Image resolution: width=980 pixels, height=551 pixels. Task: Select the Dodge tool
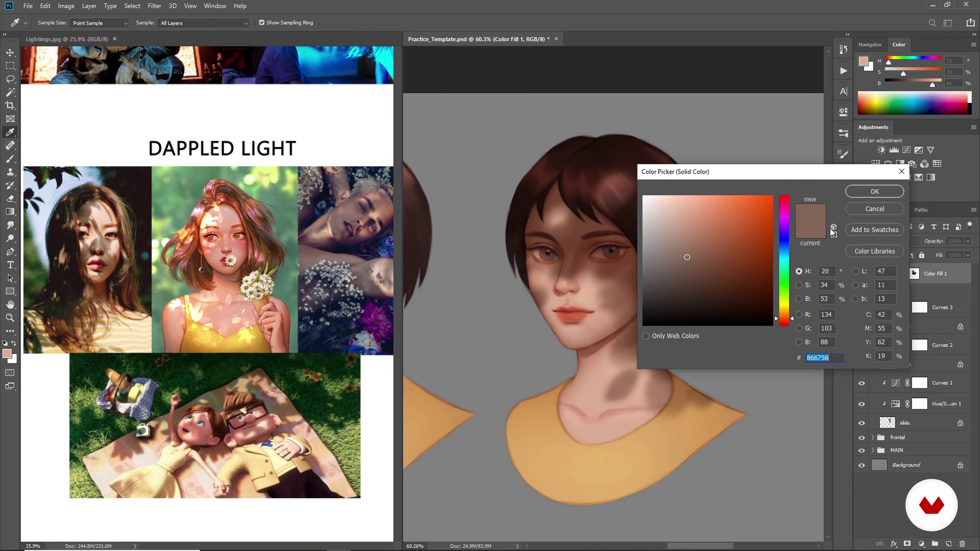(10, 239)
